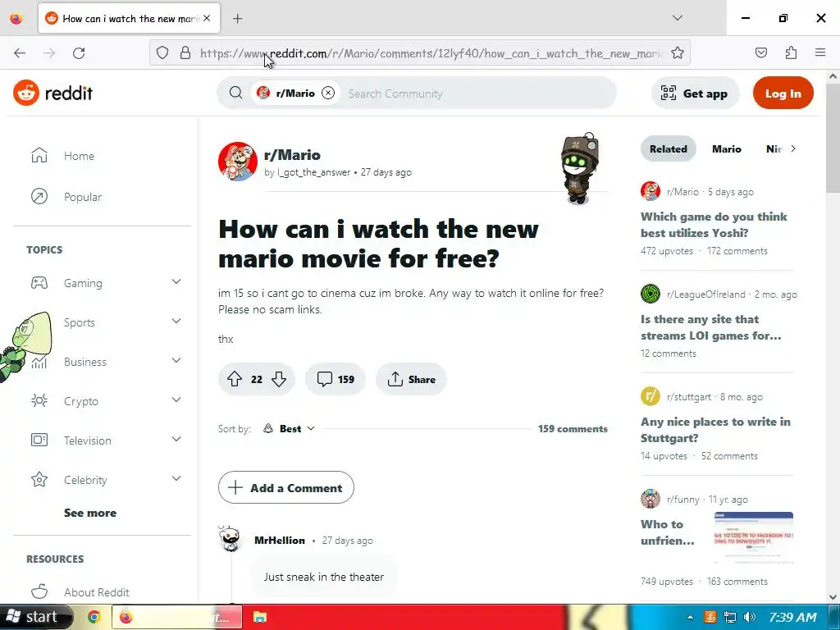Share the post
The width and height of the screenshot is (840, 630).
coord(411,379)
